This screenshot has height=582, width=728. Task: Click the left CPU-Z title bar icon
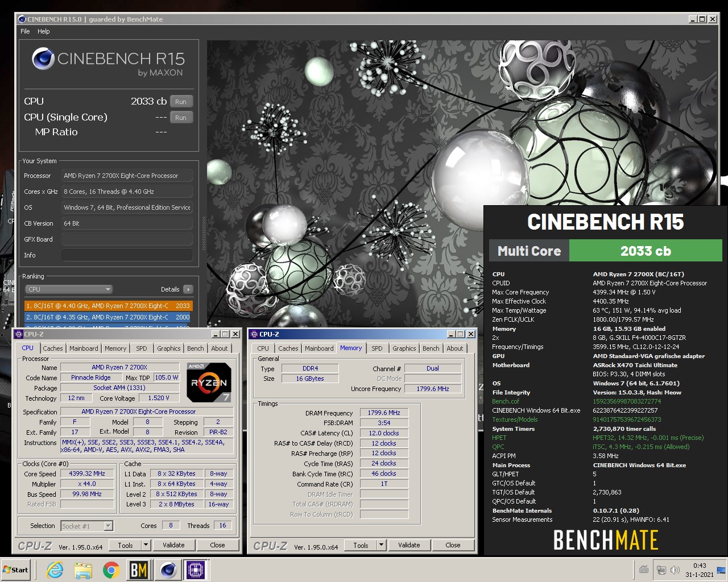[x=19, y=334]
